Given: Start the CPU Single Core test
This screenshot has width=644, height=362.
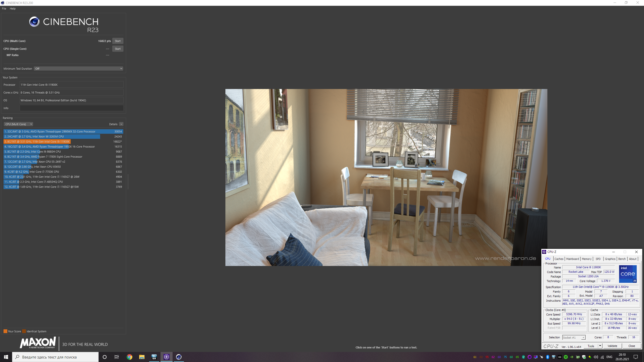Looking at the screenshot, I should [117, 49].
